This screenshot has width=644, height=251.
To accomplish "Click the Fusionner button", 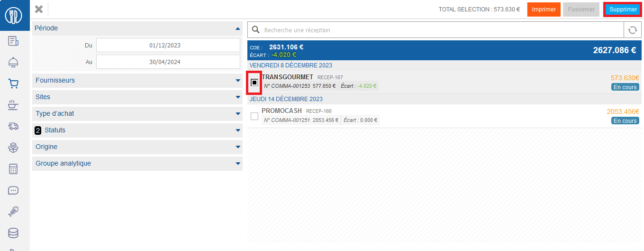I will pyautogui.click(x=581, y=9).
